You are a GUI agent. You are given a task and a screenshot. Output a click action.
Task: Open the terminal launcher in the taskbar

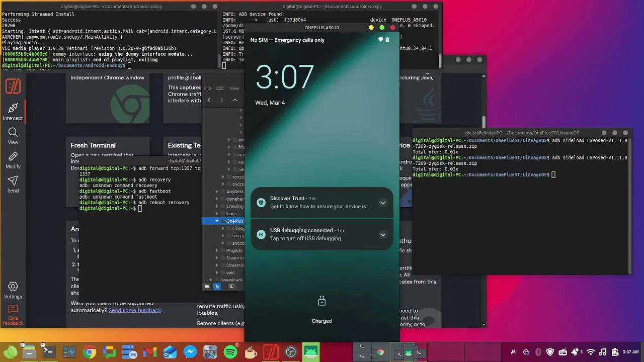[49, 352]
